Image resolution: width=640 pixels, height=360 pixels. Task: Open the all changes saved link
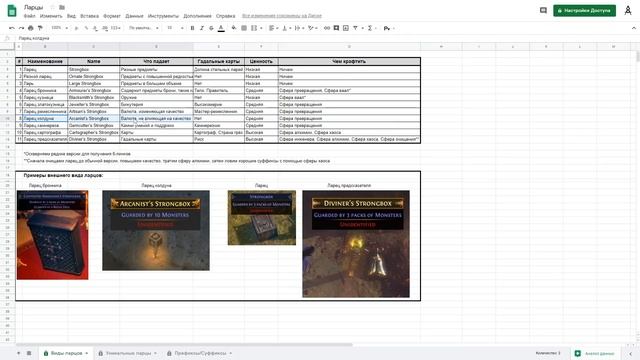pos(282,16)
